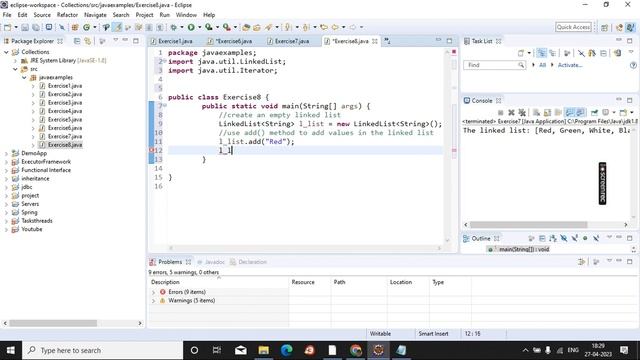
Task: Click the Package Explorer horizontal scrollbar
Action: coord(53,323)
